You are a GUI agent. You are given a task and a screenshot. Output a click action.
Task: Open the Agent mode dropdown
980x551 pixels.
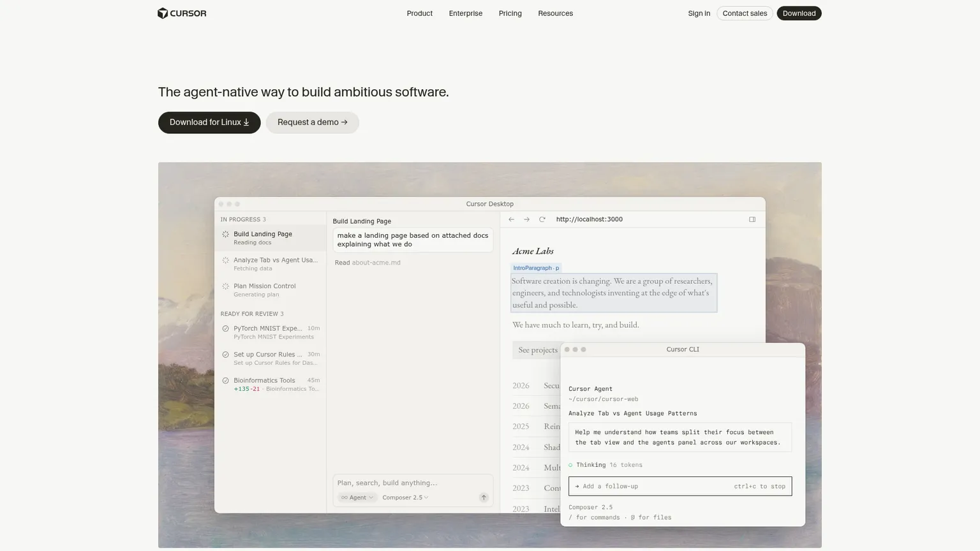(357, 497)
